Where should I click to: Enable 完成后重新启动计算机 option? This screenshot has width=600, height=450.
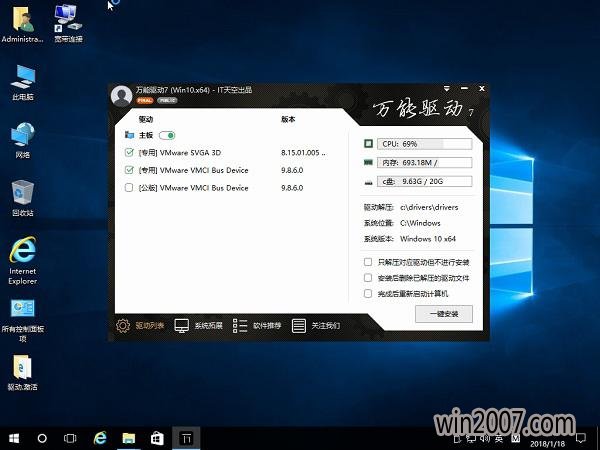[368, 293]
